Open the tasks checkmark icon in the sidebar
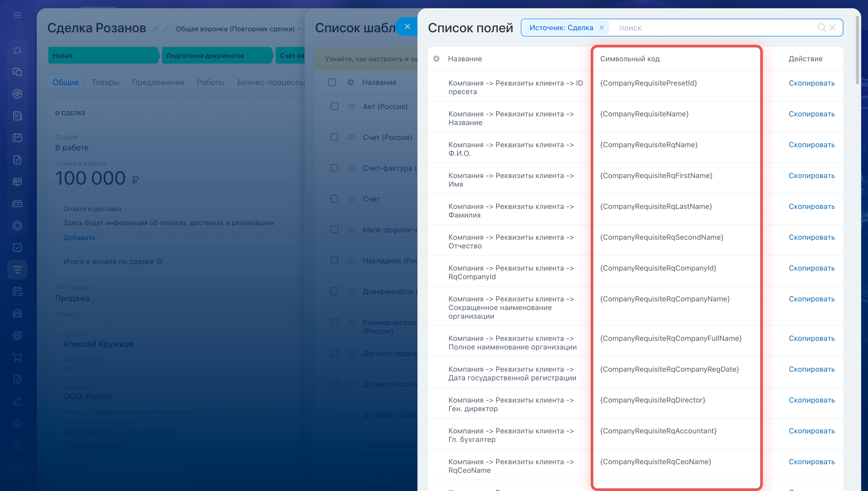868x491 pixels. pos(17,248)
